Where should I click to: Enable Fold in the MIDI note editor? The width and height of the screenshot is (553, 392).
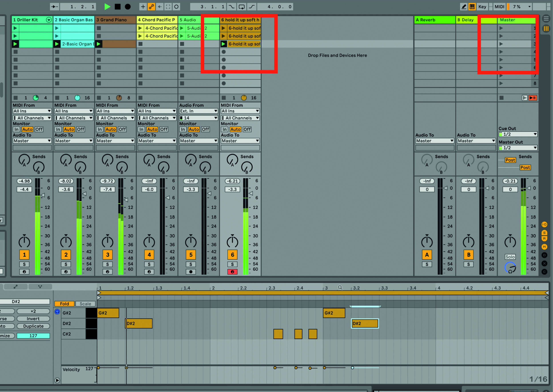point(64,304)
